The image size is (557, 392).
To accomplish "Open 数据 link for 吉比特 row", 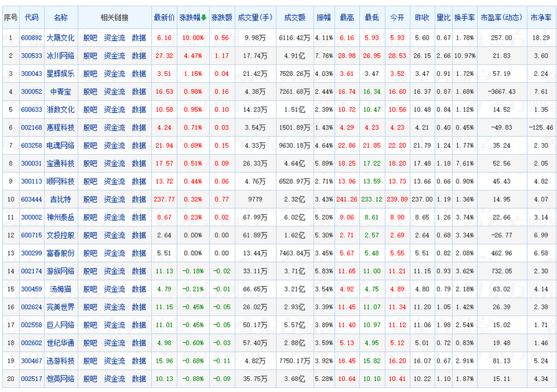I will coord(139,199).
